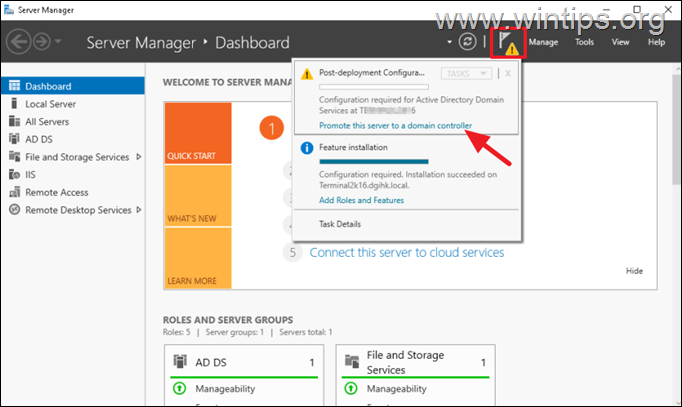Open the breadcrumb dropdown arrow beside refresh
The image size is (682, 407).
(x=449, y=42)
